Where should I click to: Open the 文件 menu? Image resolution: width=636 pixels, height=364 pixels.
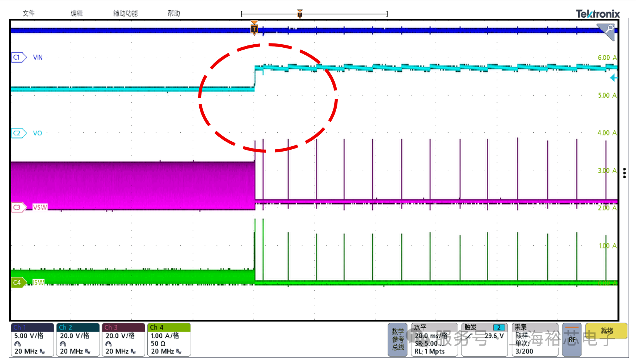click(28, 13)
